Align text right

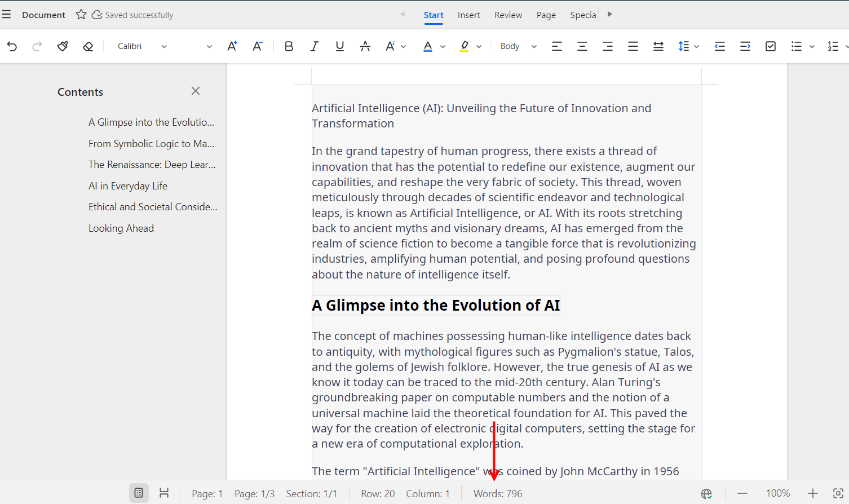coord(608,46)
